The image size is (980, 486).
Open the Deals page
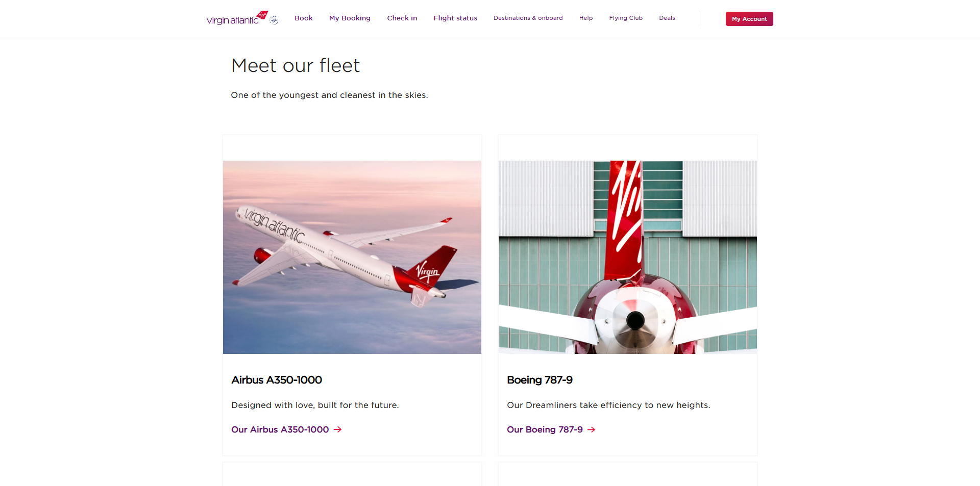point(667,18)
